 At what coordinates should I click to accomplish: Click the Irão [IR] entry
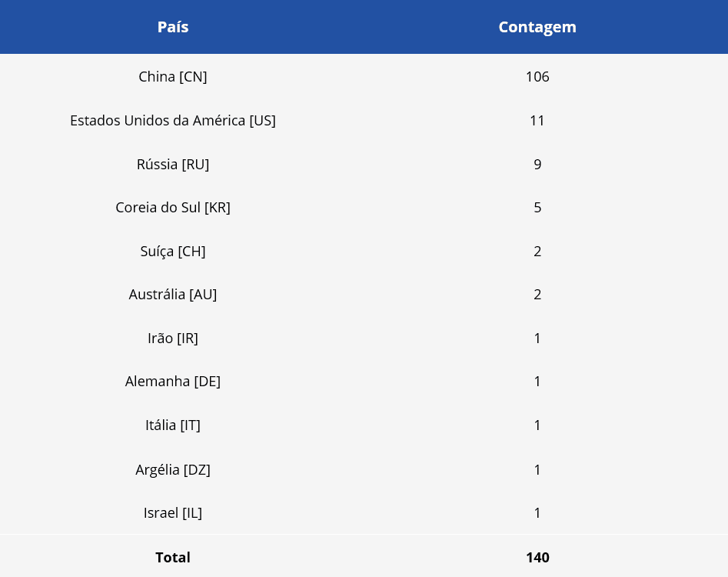pyautogui.click(x=173, y=339)
